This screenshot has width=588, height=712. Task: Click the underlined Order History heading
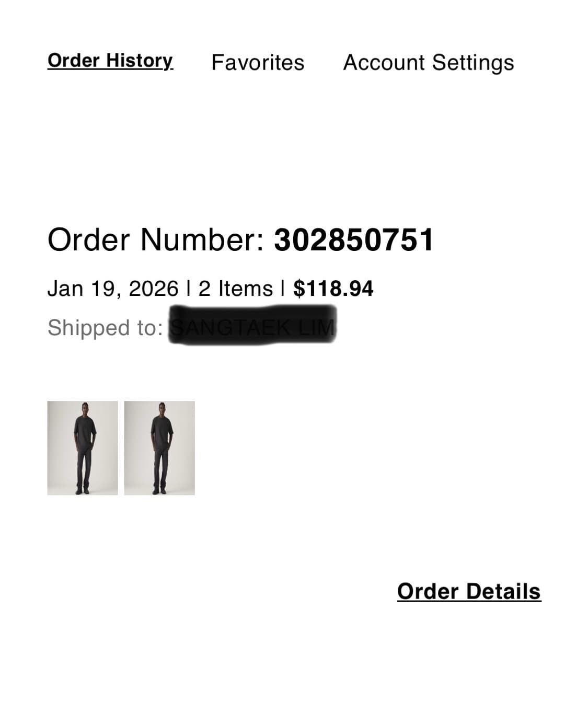click(110, 61)
